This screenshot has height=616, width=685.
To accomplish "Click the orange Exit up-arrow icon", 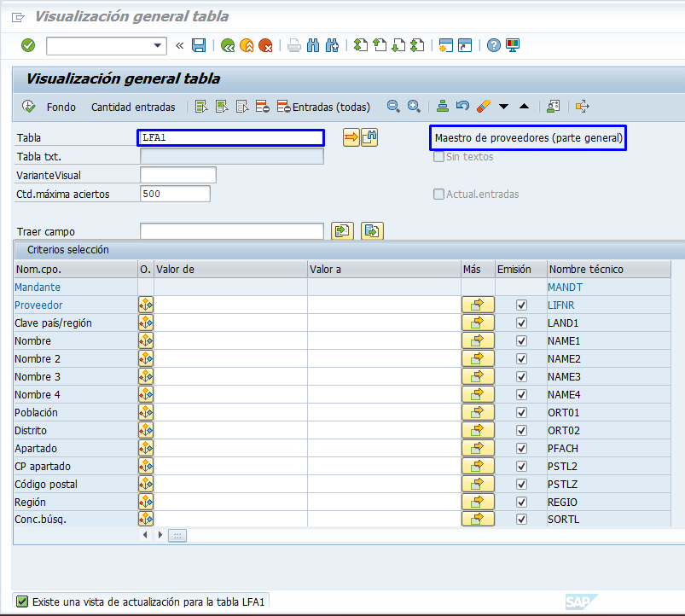I will pyautogui.click(x=247, y=45).
